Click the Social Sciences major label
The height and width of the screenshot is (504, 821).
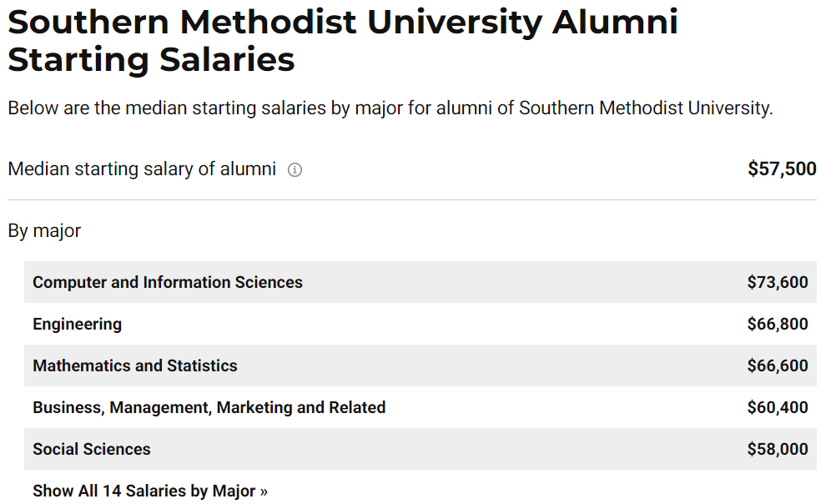(x=92, y=449)
